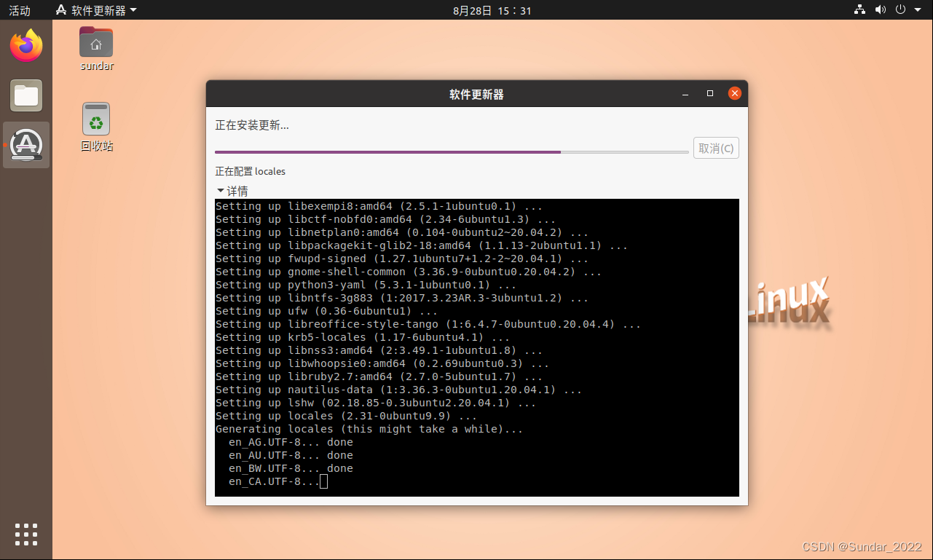Image resolution: width=933 pixels, height=560 pixels.
Task: Click the volume icon in the top bar
Action: pyautogui.click(x=880, y=10)
